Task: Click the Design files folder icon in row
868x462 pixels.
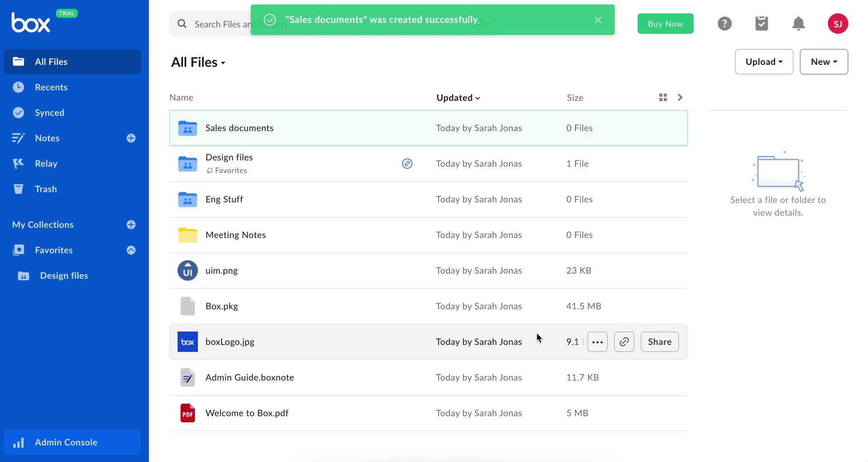Action: 188,164
